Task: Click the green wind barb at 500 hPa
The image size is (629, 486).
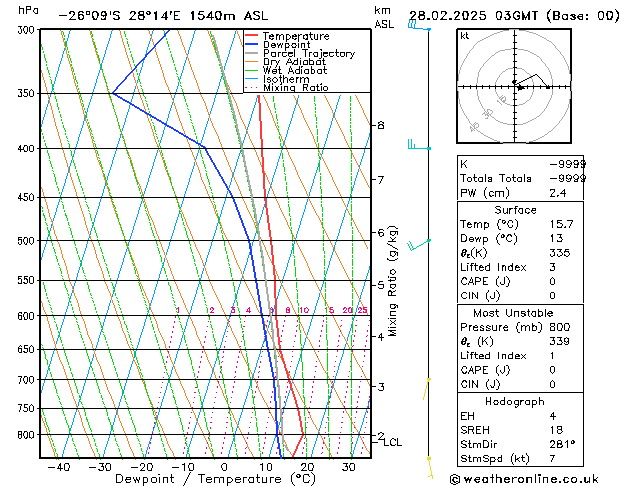Action: tap(419, 245)
